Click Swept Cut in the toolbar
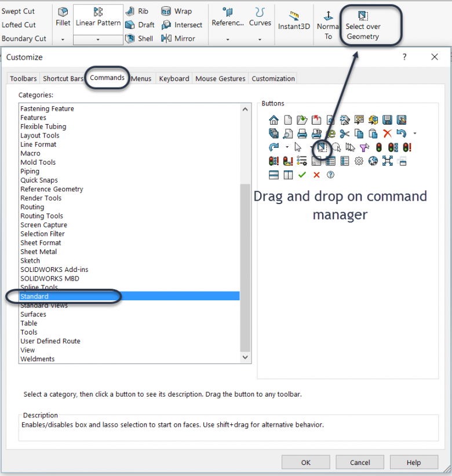This screenshot has width=452, height=476. (18, 11)
